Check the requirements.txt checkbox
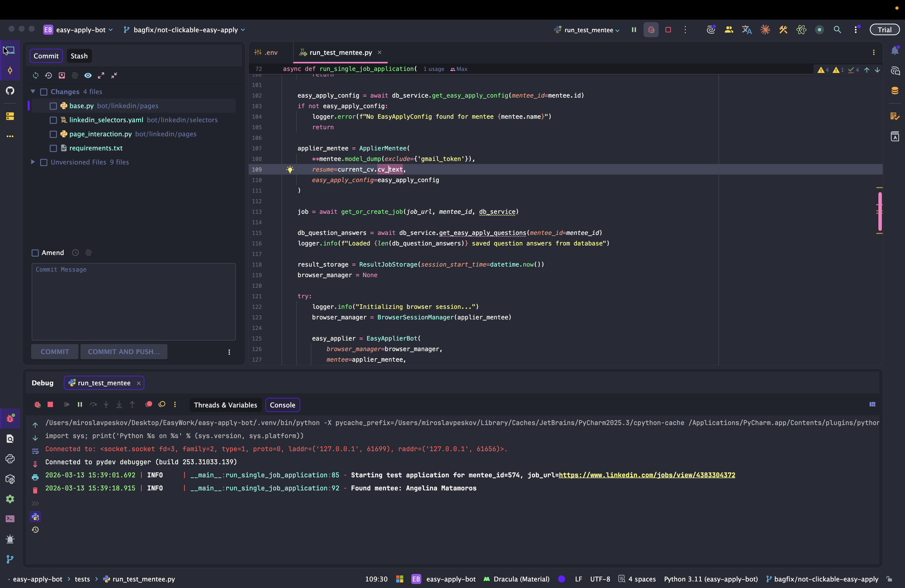 (53, 148)
